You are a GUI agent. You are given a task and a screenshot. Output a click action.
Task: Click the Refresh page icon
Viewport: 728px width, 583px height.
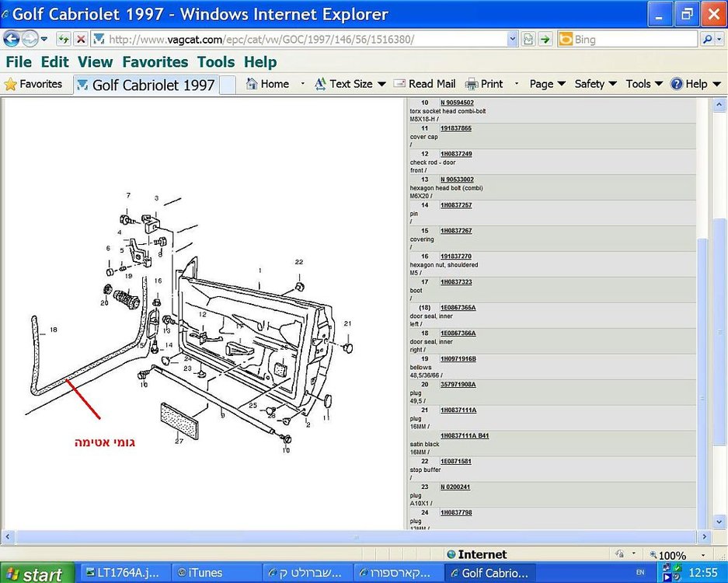[x=64, y=40]
